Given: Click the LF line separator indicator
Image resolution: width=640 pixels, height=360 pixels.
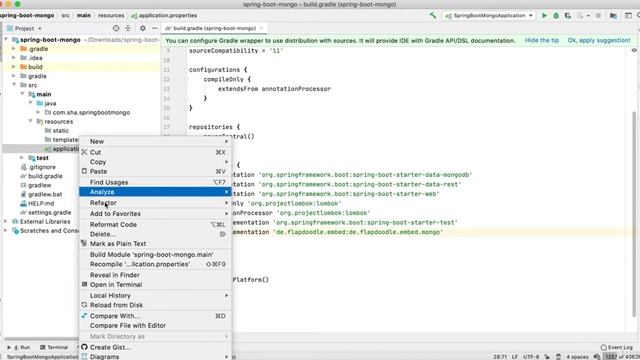Looking at the screenshot, I should pyautogui.click(x=514, y=357).
